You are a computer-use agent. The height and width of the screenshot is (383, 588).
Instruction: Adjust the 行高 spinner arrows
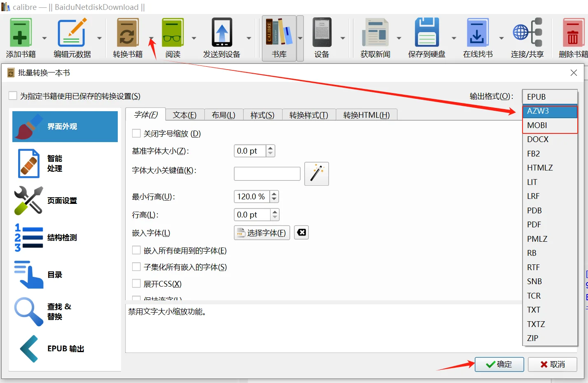[x=275, y=215]
